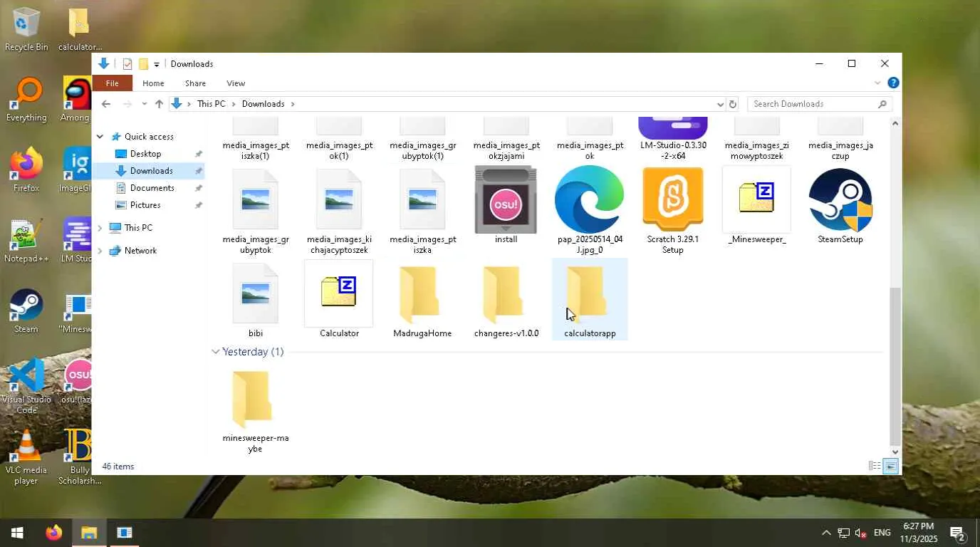Image resolution: width=980 pixels, height=547 pixels.
Task: Select the Visual Studio Code desktop shortcut
Action: [x=26, y=386]
